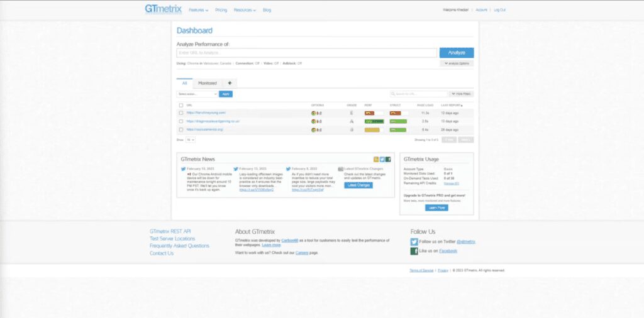Click the footer Twitter icon under Follow Us
644x318 pixels.
[x=414, y=242]
